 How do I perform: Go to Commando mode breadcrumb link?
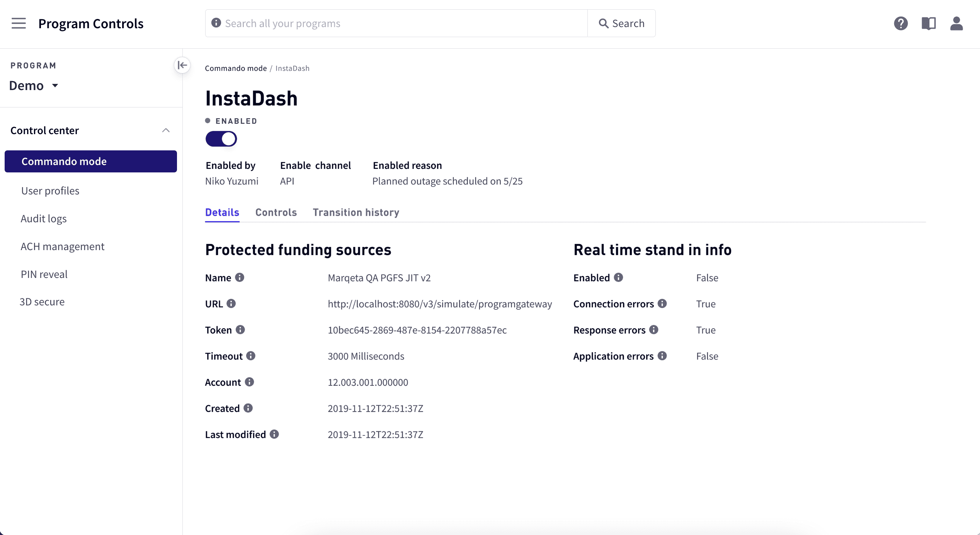[x=236, y=68]
